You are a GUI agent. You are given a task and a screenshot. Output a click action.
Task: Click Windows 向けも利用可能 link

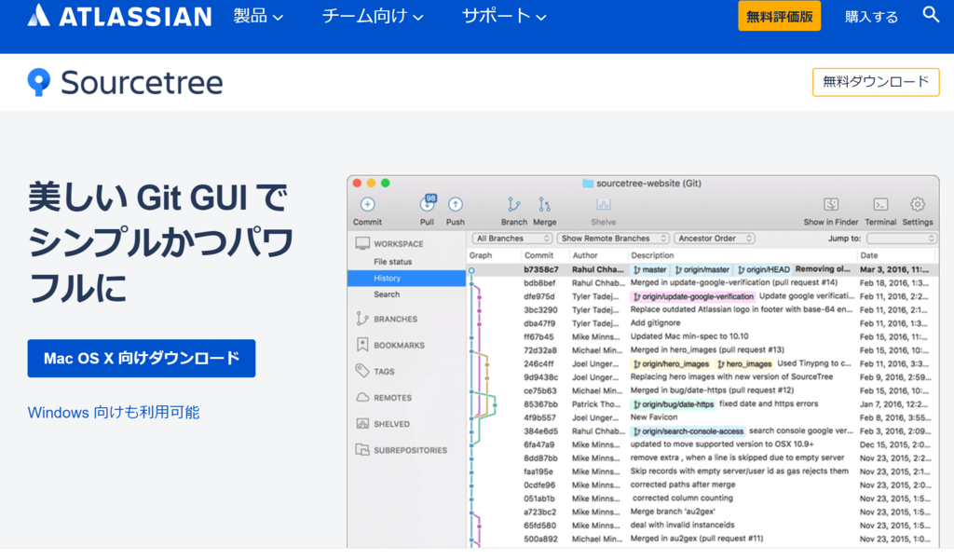pyautogui.click(x=114, y=413)
